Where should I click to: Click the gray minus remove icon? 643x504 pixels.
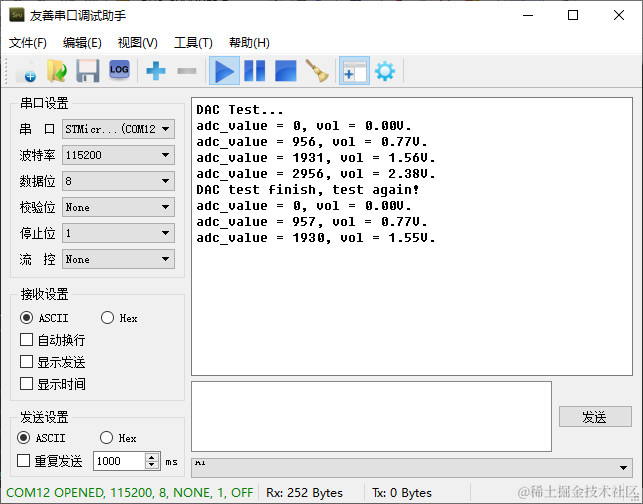click(x=187, y=71)
